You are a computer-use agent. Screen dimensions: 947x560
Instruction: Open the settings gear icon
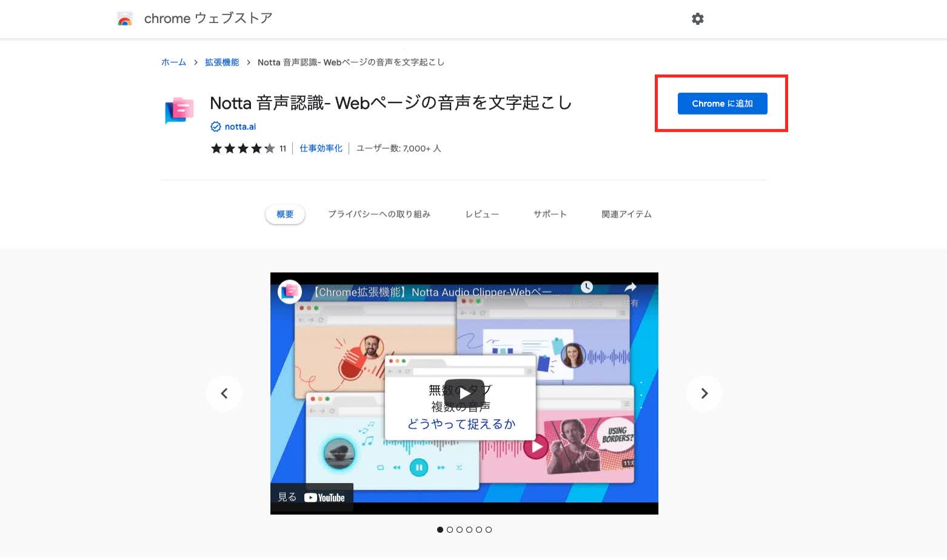[698, 19]
